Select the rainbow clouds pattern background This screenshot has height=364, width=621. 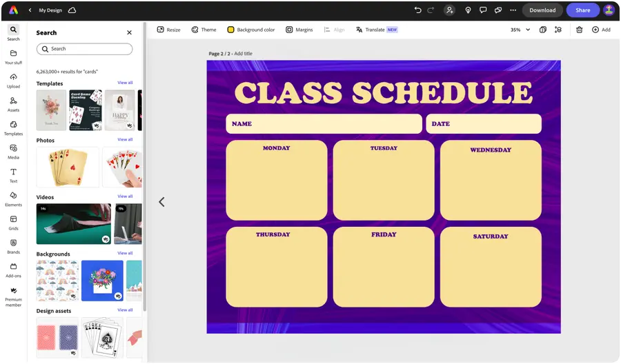57,281
